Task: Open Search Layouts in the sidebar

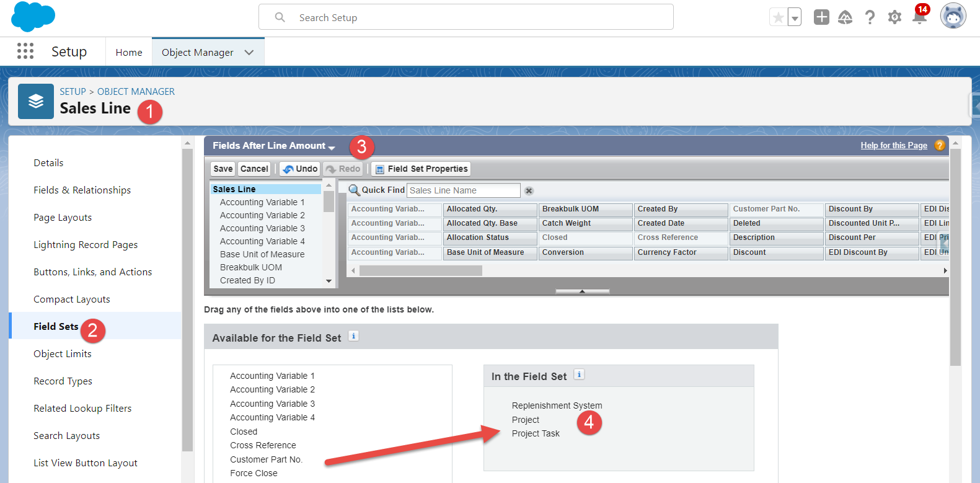Action: point(66,436)
